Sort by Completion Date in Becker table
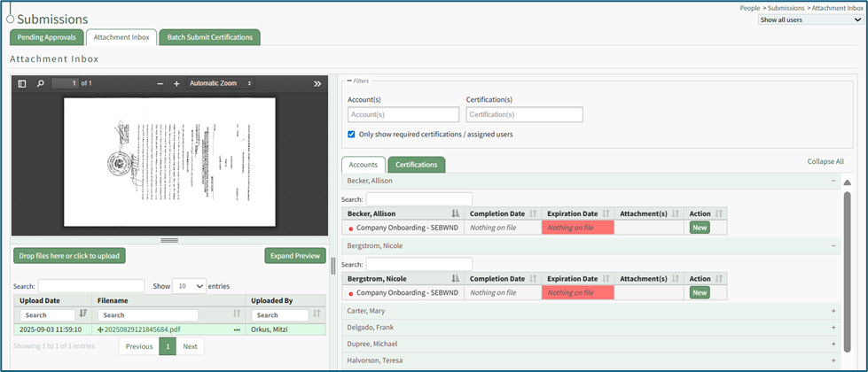This screenshot has height=372, width=868. tap(533, 213)
